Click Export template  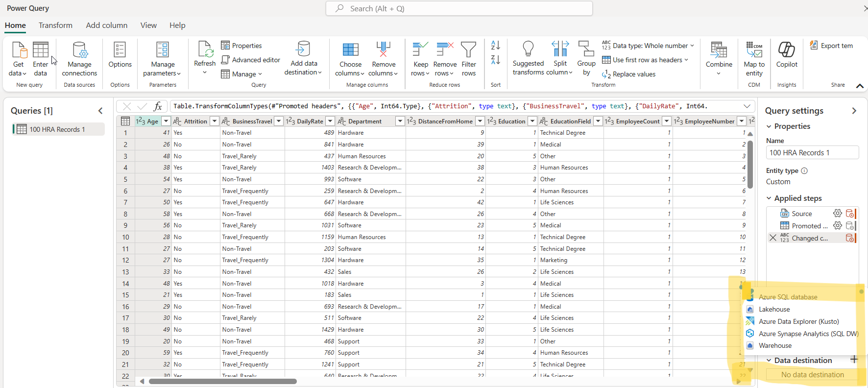[x=831, y=46]
